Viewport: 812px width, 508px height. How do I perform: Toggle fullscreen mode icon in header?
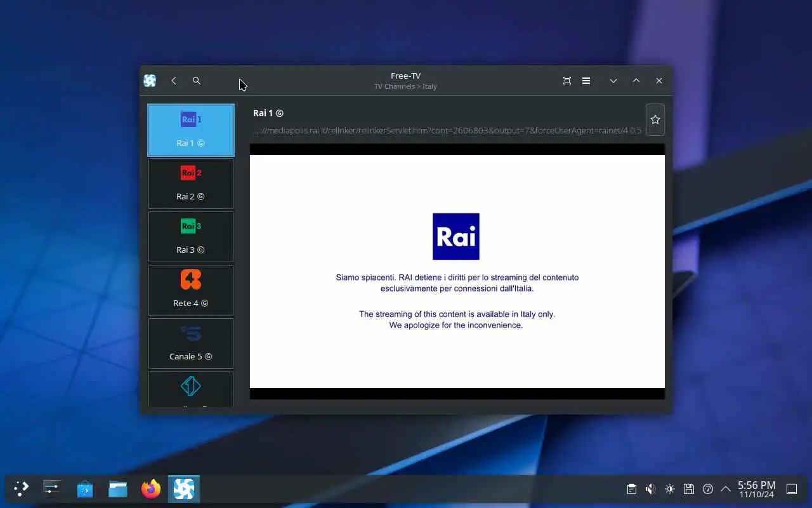click(567, 81)
